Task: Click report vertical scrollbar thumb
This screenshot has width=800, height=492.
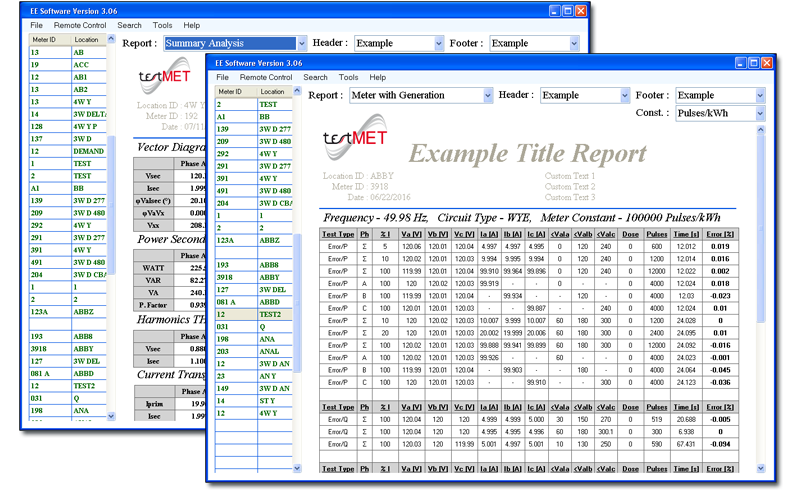Action: 761,230
